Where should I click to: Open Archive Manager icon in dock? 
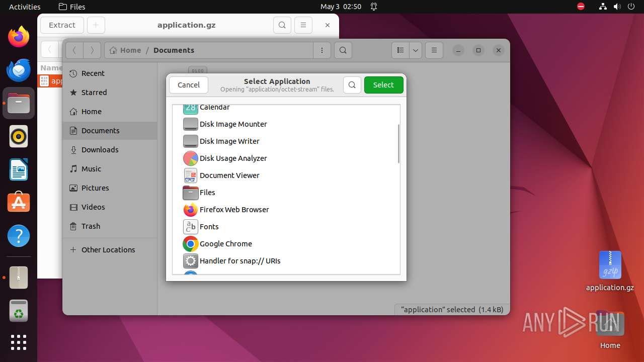pyautogui.click(x=19, y=278)
